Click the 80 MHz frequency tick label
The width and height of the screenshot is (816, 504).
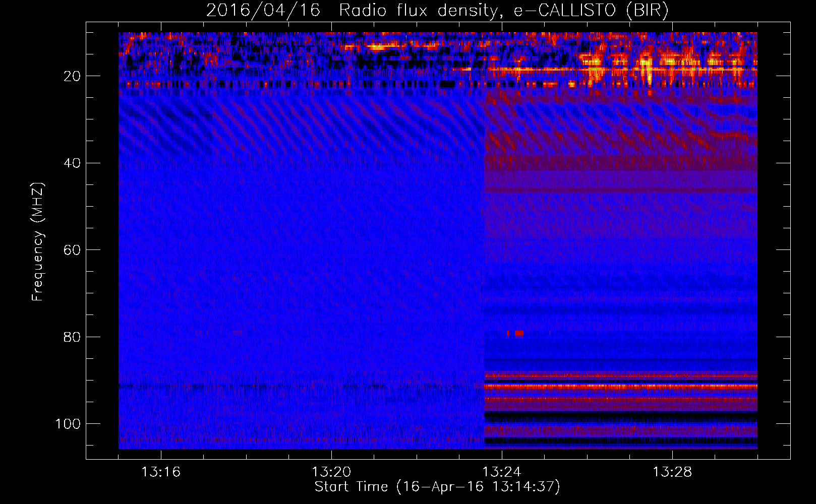[72, 337]
